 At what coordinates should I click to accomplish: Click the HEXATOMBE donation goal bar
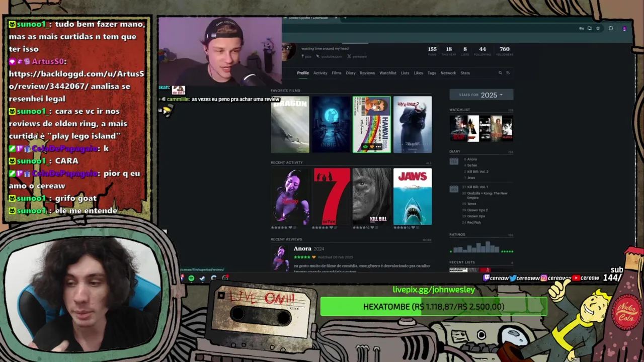434,307
